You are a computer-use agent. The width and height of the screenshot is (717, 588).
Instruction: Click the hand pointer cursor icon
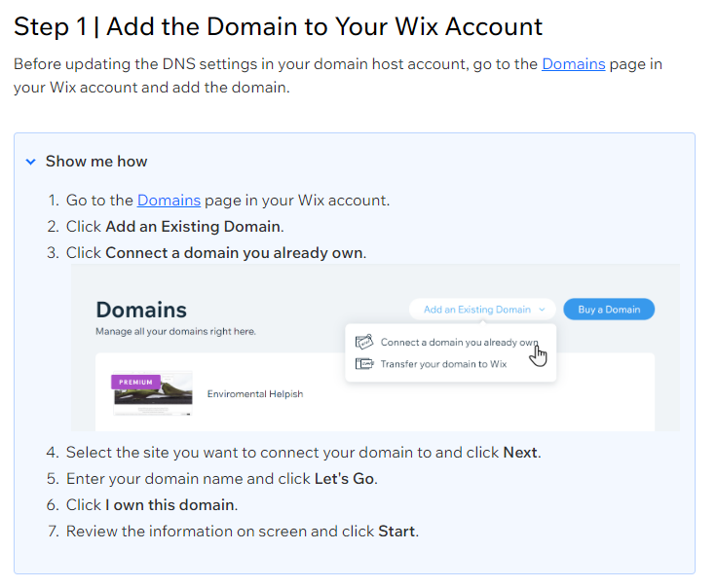pyautogui.click(x=538, y=356)
